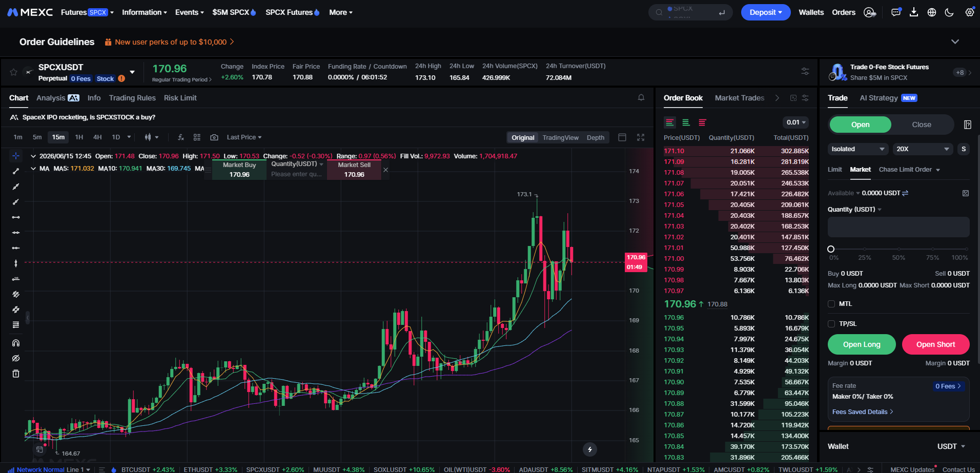This screenshot has height=473, width=980.
Task: Show only buy orders in order book
Action: click(x=686, y=122)
